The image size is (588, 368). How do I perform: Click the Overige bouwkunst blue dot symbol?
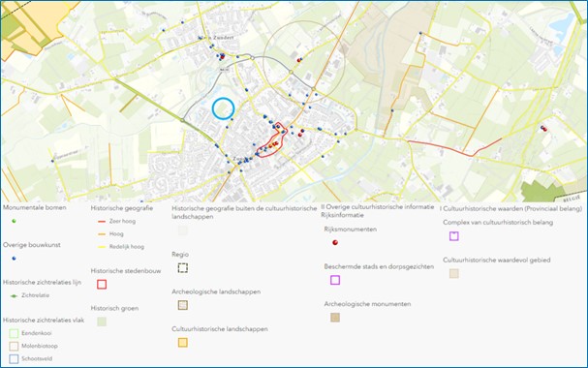[15, 259]
